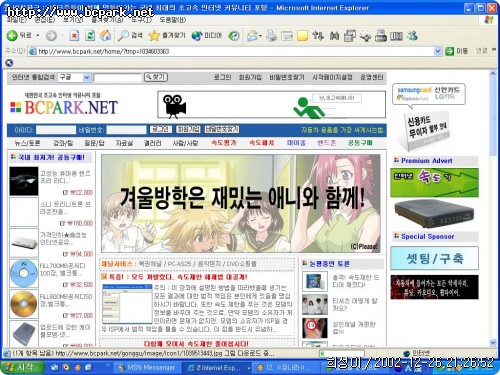The image size is (500, 375).
Task: Open the 보기(V) menu
Action: [73, 20]
